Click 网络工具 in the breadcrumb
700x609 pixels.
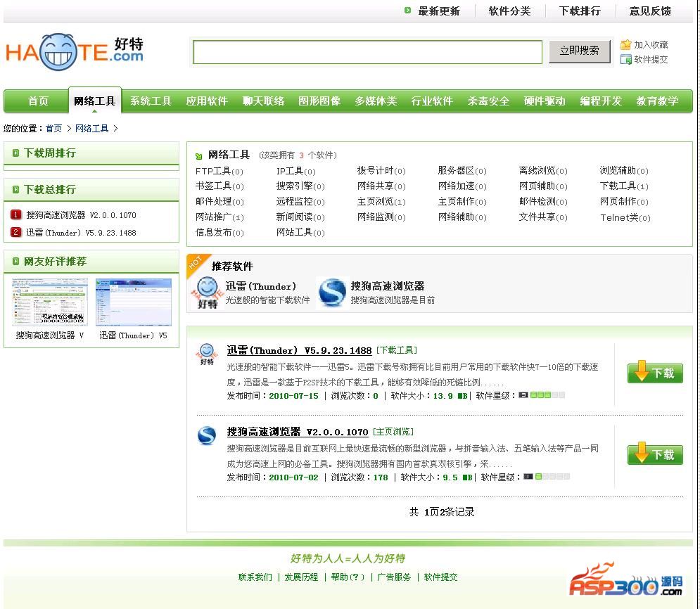(x=91, y=129)
